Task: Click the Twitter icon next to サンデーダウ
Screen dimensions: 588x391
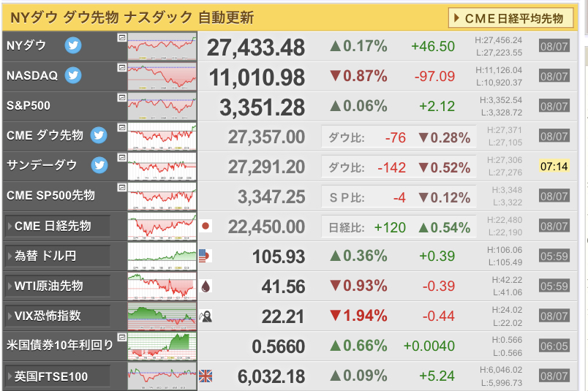Action: (99, 165)
